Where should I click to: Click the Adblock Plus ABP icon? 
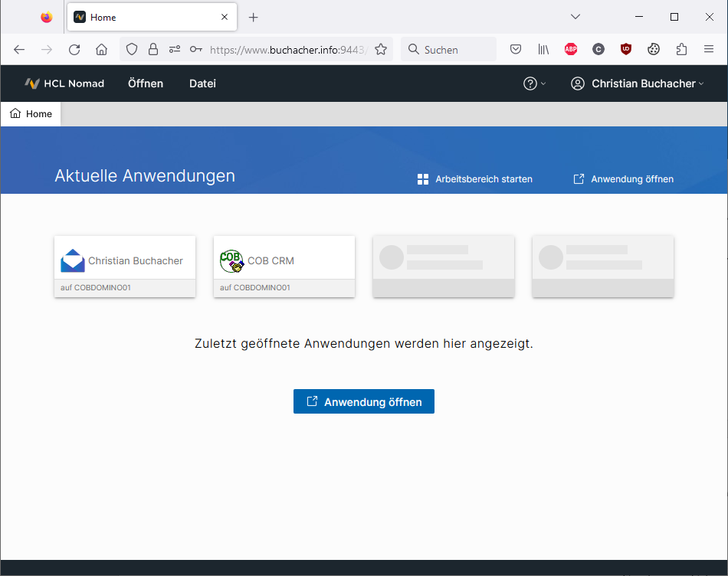pos(571,49)
